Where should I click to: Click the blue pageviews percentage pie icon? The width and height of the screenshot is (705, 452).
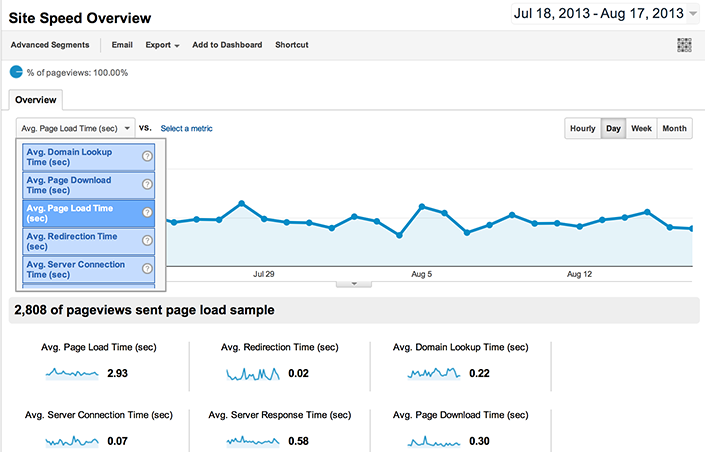click(x=16, y=72)
